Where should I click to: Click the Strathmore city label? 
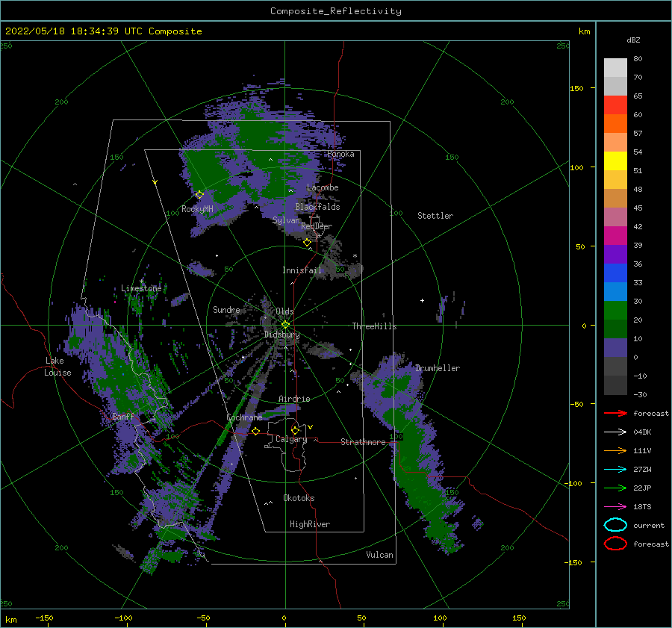coord(363,442)
